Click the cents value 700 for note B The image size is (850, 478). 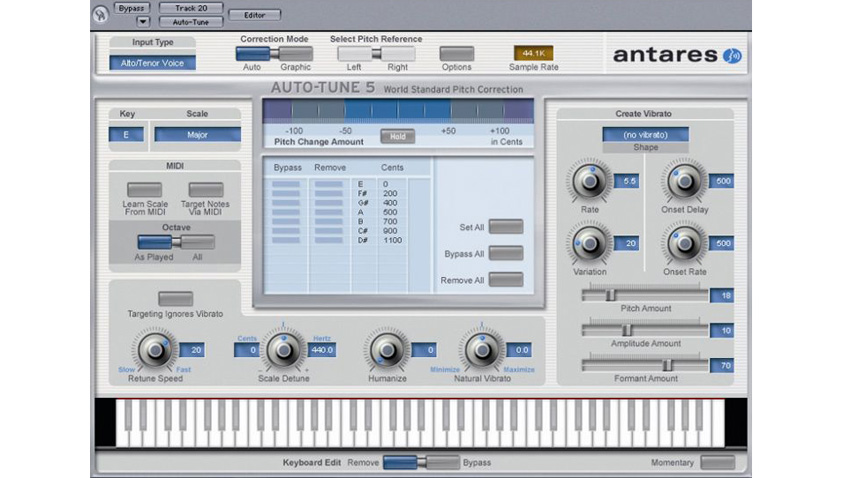point(390,221)
